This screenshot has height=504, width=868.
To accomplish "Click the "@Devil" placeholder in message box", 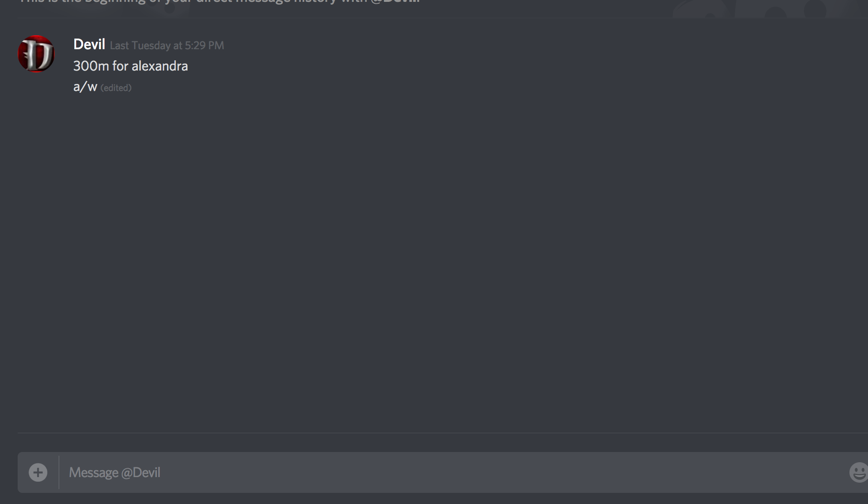I will point(141,472).
